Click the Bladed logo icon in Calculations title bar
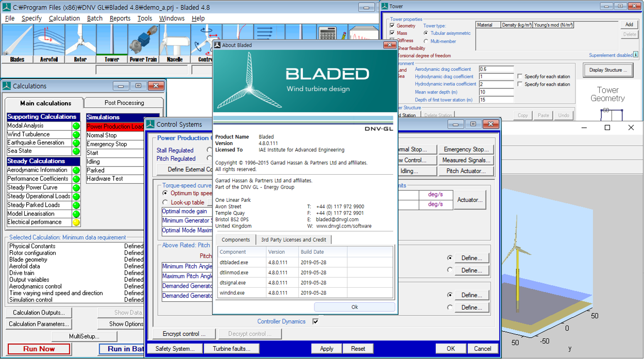Image resolution: width=644 pixels, height=359 pixels. coord(6,86)
